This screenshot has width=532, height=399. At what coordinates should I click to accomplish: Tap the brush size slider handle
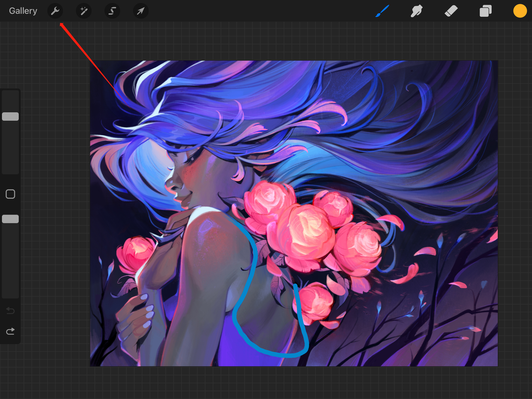point(10,116)
